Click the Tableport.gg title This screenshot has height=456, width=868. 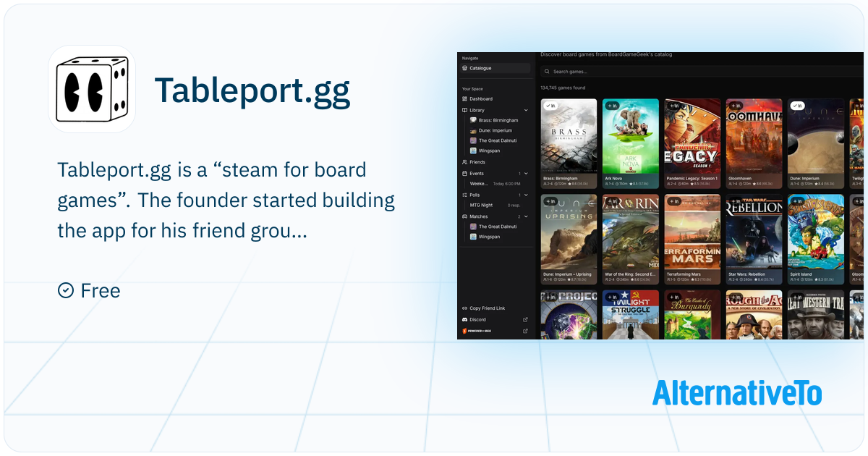click(x=252, y=90)
